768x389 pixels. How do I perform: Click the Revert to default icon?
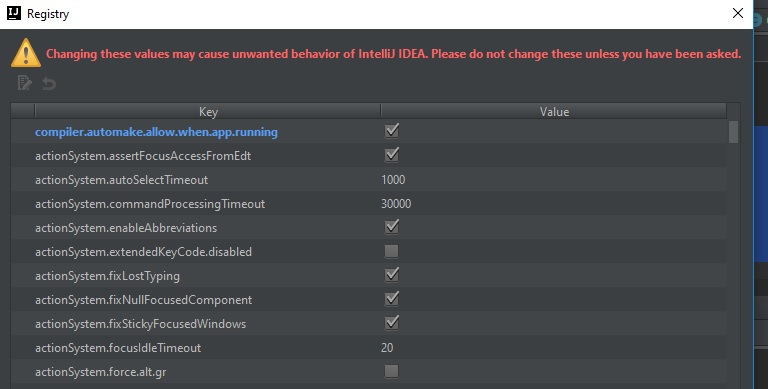pos(48,84)
